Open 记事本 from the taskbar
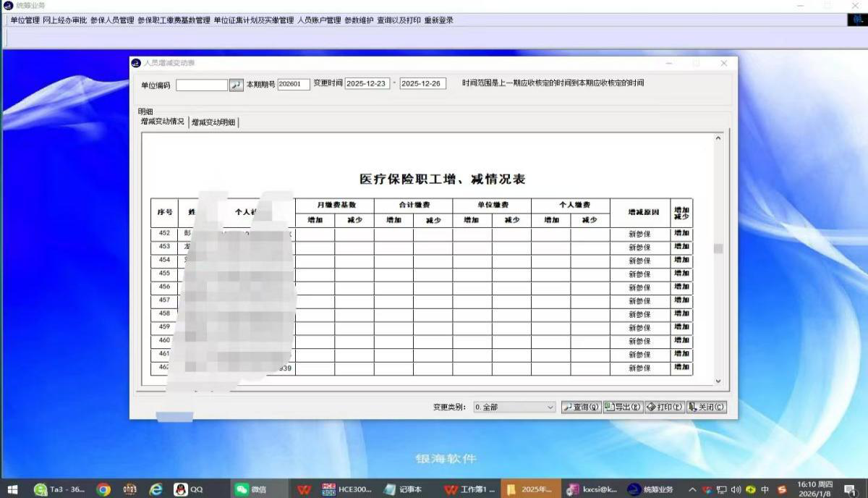Screen dimensions: 868x498 [x=406, y=489]
